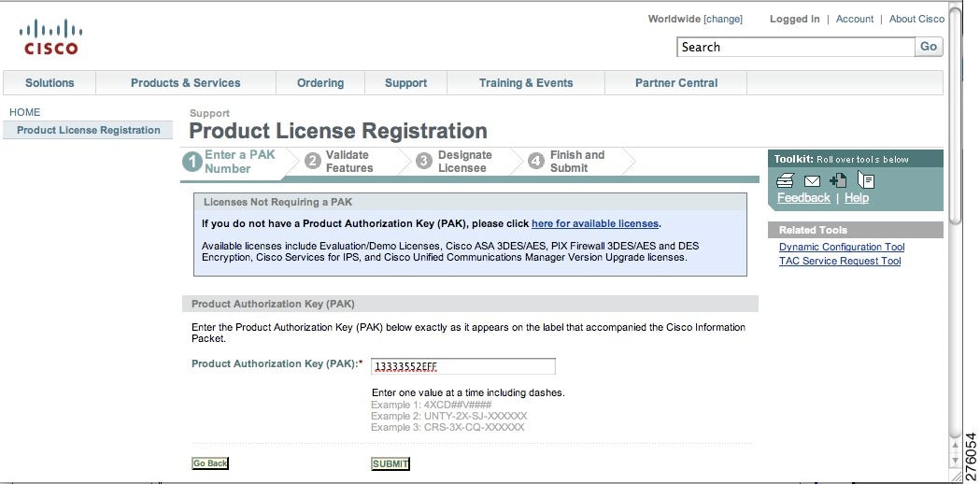This screenshot has height=484, width=980.
Task: Open the Training & Events menu
Action: pos(526,82)
